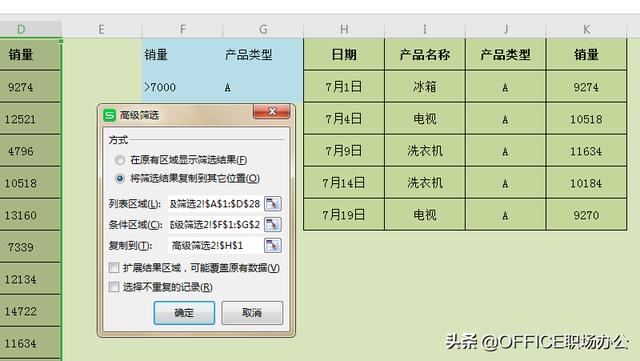This screenshot has width=640, height=361.
Task: Click into the 复制到 input field
Action: click(x=215, y=245)
